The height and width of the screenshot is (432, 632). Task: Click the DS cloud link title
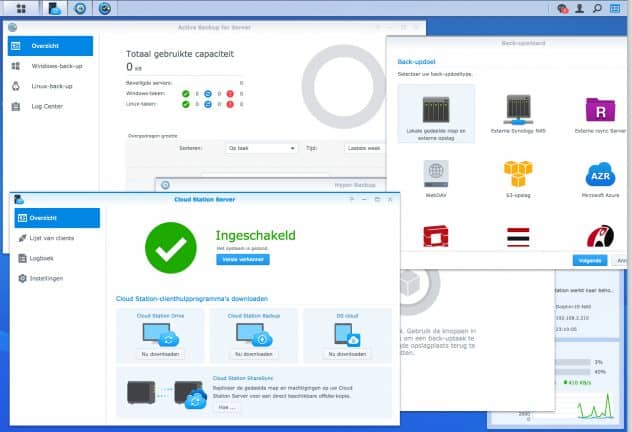pos(347,316)
